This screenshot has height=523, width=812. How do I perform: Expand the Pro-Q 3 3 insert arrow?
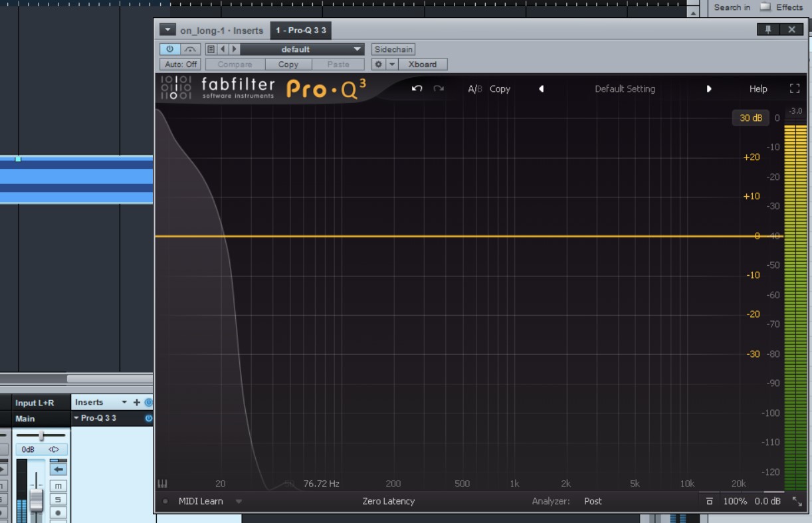coord(76,418)
